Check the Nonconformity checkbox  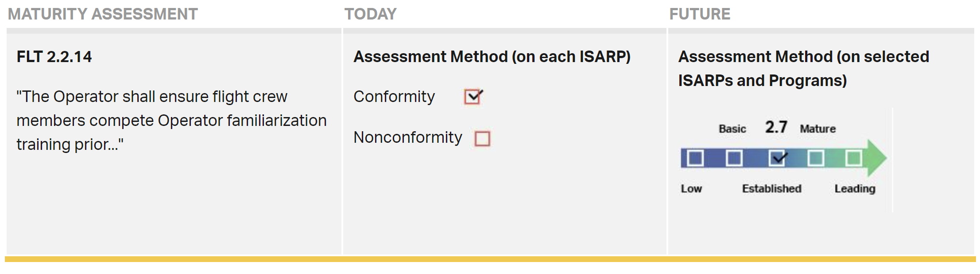tap(482, 138)
